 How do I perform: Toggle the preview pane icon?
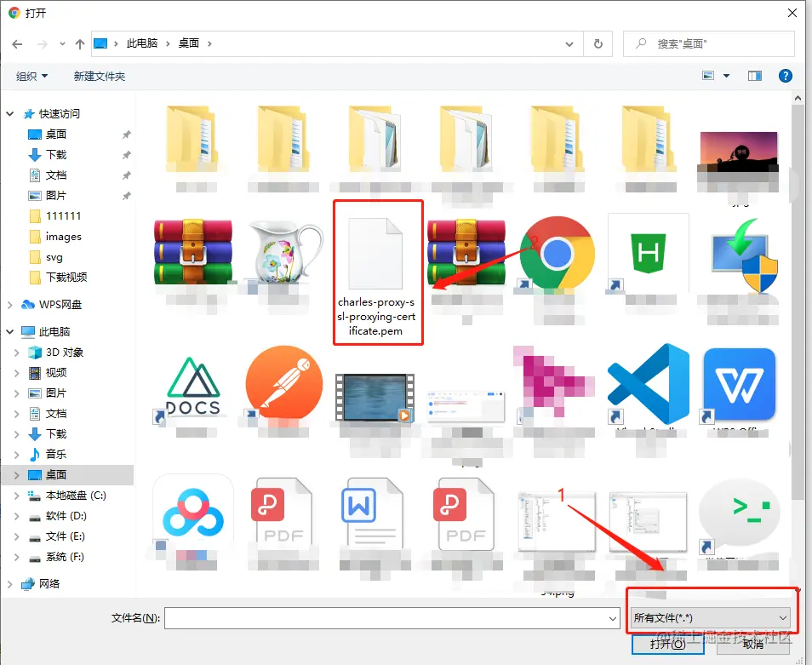[754, 76]
